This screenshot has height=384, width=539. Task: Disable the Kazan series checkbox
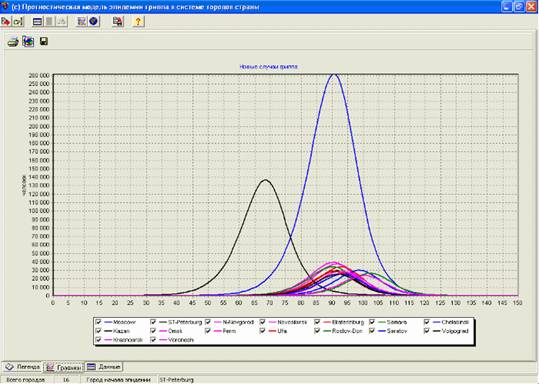[x=98, y=331]
